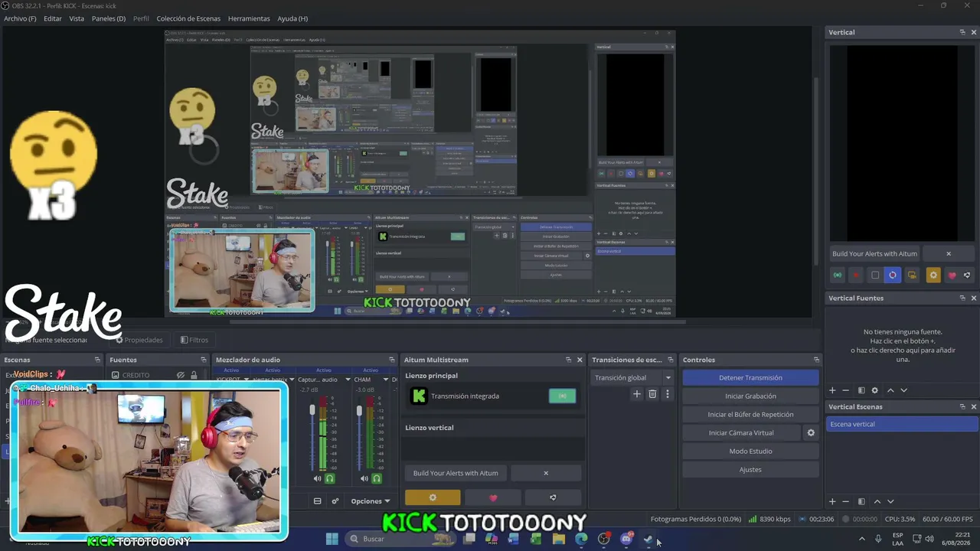Screen dimensions: 980x551
Task: Open source Propiedades button
Action: 139,340
